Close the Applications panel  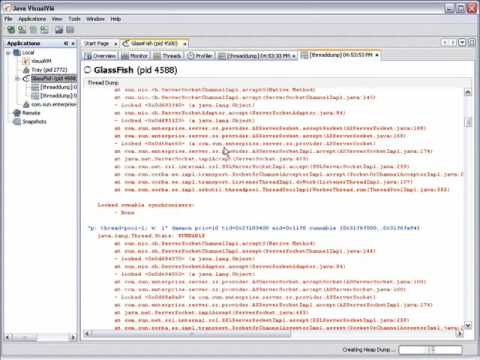(x=73, y=43)
